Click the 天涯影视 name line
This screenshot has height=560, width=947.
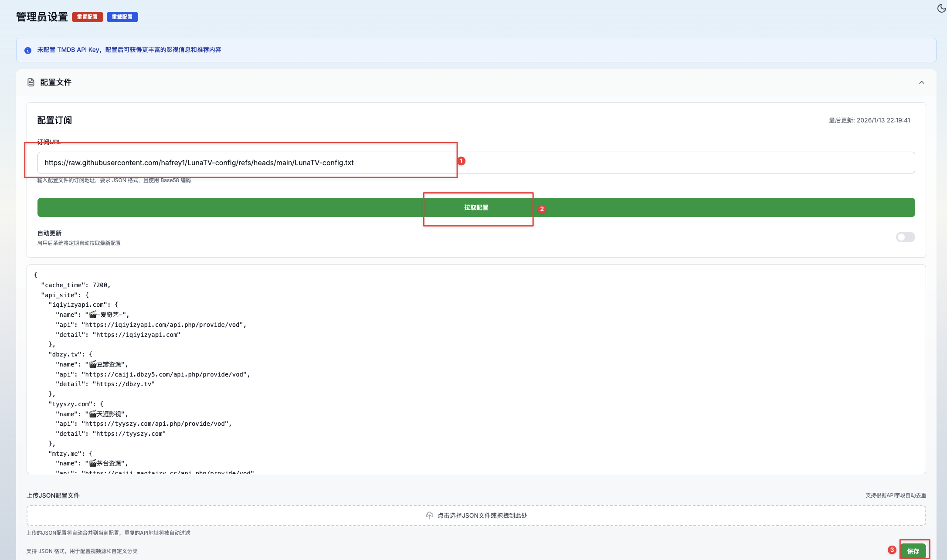pos(92,414)
